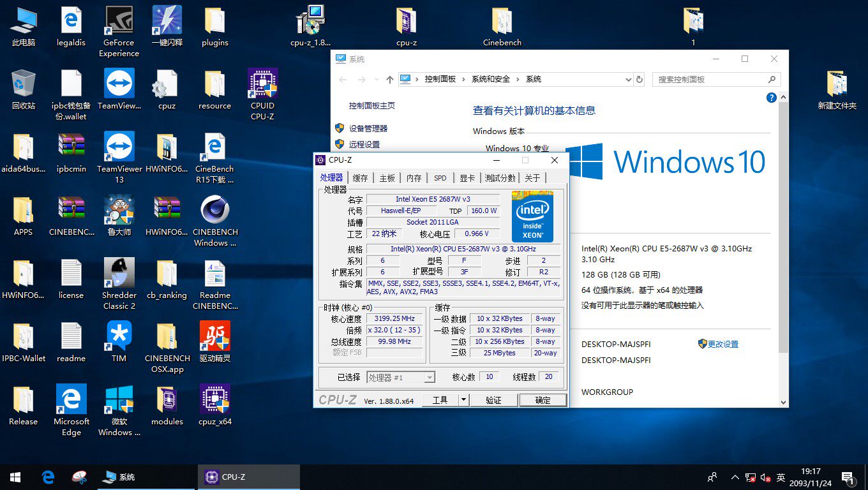Expand the 控制面板 breadcrumb arrow
This screenshot has width=868, height=490.
(x=464, y=79)
